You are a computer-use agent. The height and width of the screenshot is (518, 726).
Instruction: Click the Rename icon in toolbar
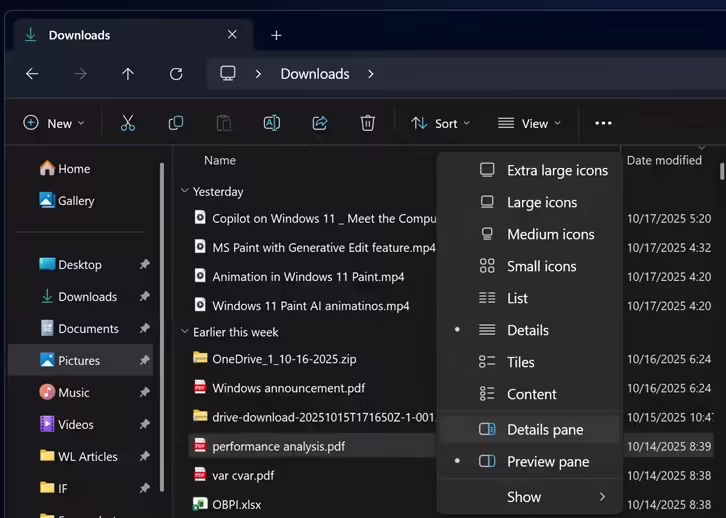pos(271,123)
